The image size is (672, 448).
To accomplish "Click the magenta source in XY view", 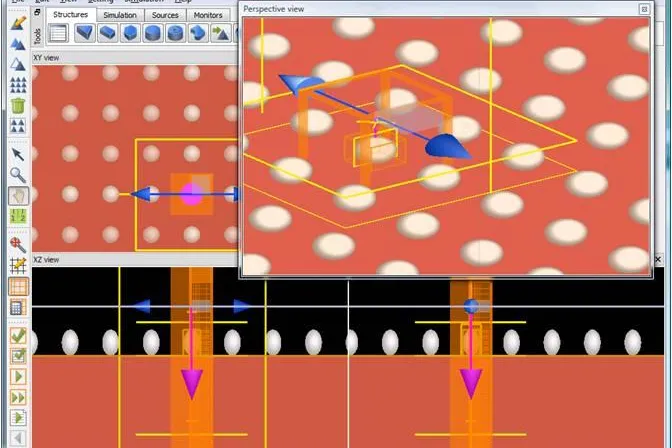I will [x=191, y=194].
